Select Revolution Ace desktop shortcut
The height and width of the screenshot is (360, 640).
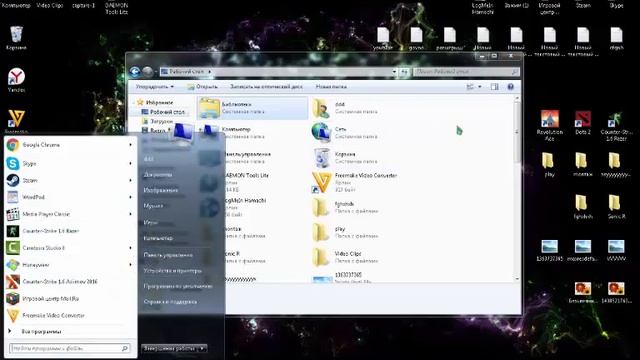[549, 125]
